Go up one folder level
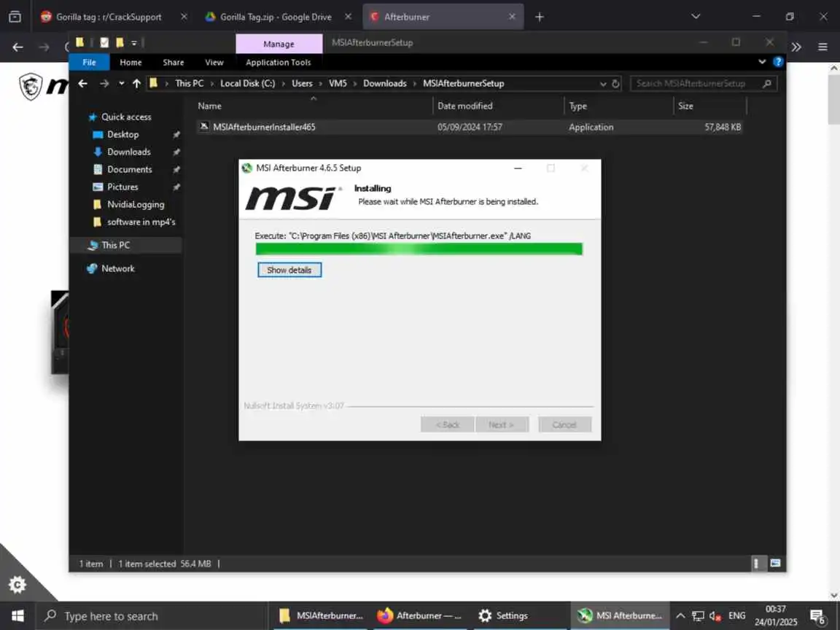The image size is (840, 630). point(136,84)
